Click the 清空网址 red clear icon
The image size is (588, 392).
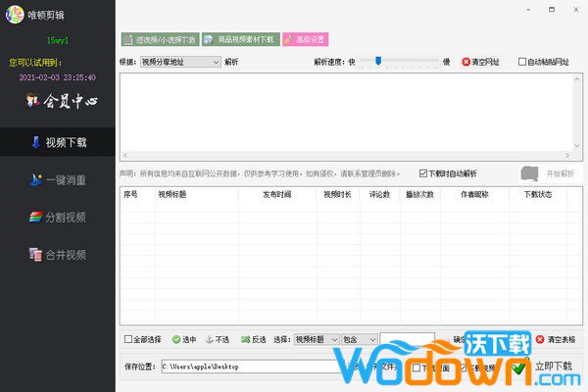coord(466,62)
